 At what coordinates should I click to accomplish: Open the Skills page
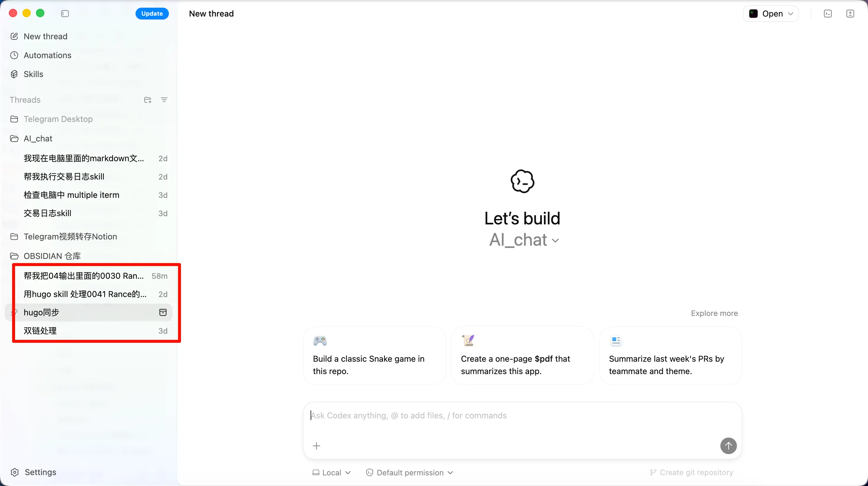(x=33, y=74)
